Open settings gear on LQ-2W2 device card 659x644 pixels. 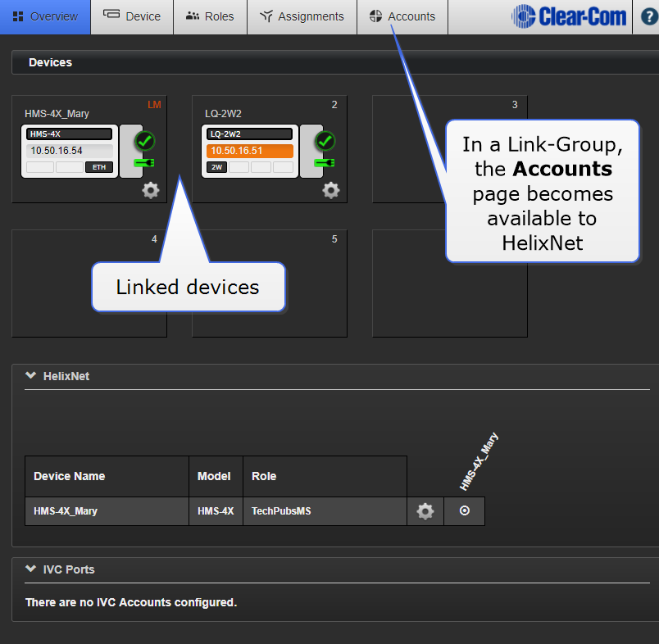(330, 190)
